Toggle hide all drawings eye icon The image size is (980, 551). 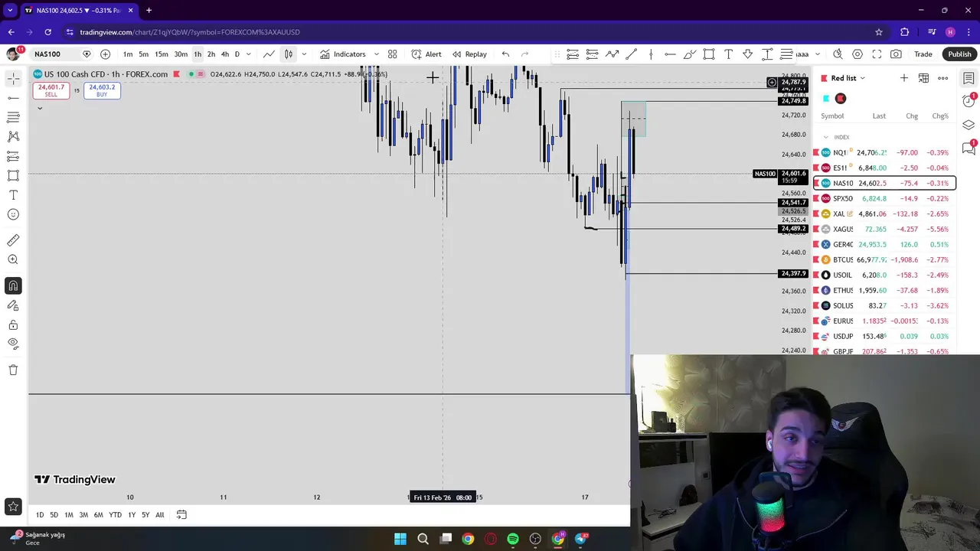point(13,344)
